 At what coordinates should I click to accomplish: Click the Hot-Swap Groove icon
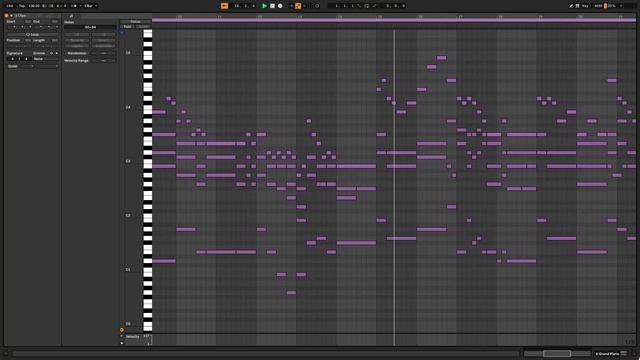point(51,53)
